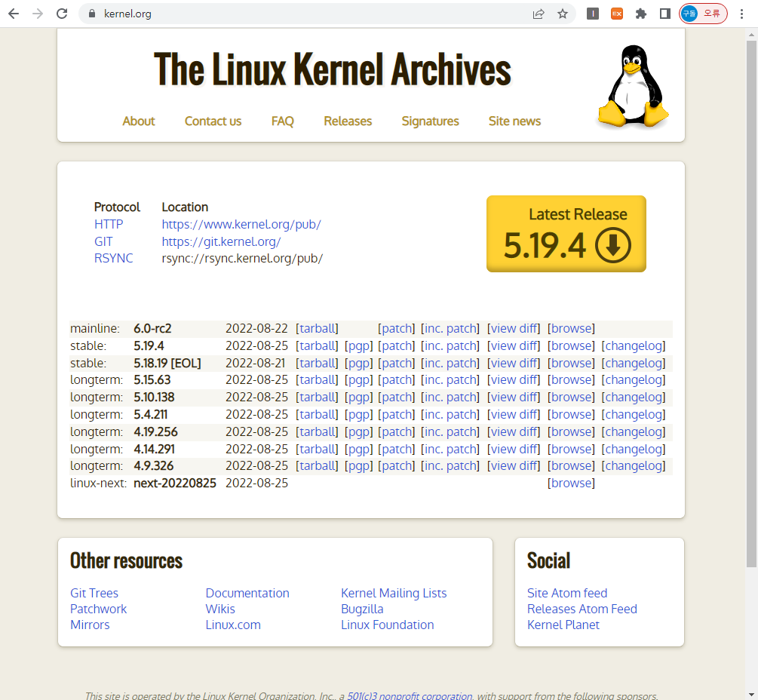Download latest release 5.19.4
The width and height of the screenshot is (758, 700).
pos(566,234)
